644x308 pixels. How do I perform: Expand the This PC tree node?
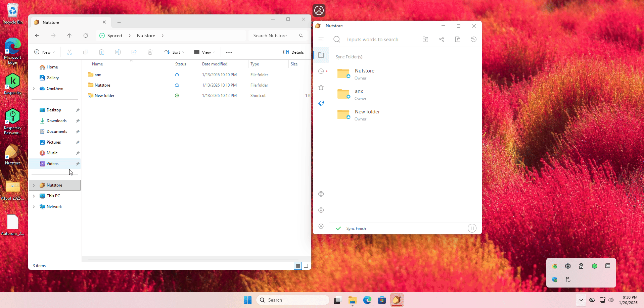pyautogui.click(x=34, y=196)
